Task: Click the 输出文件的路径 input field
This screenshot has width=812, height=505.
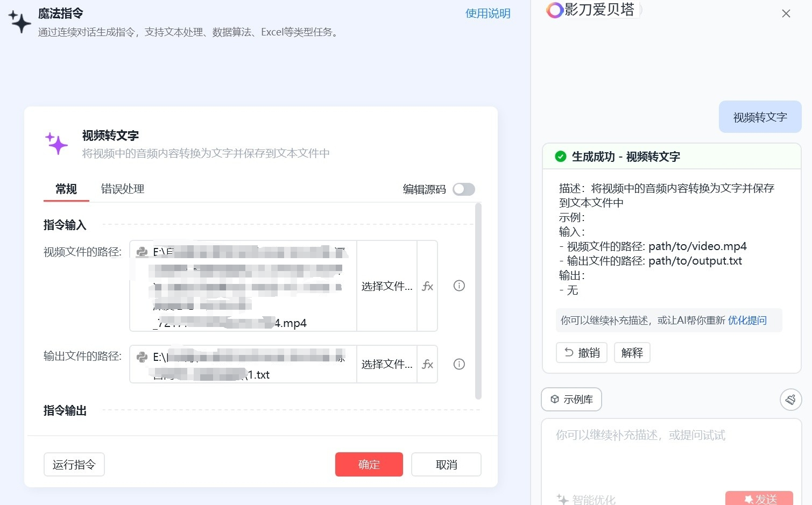Action: 243,364
